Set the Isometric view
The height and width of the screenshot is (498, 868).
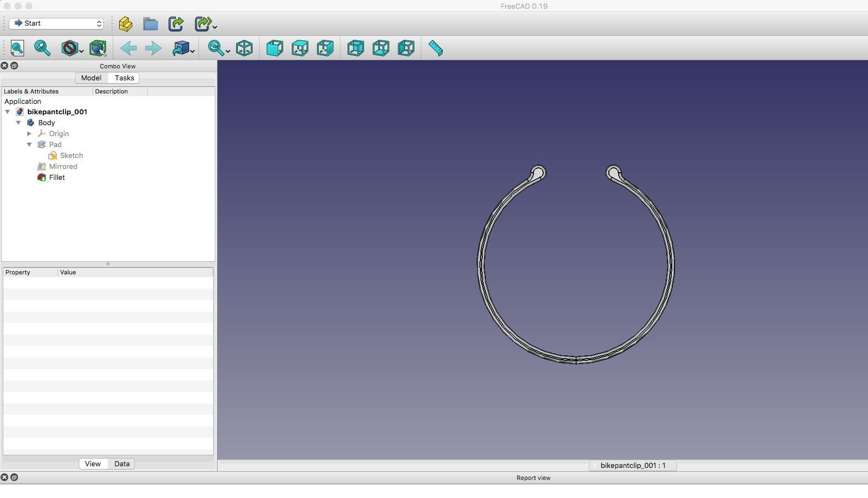(244, 48)
